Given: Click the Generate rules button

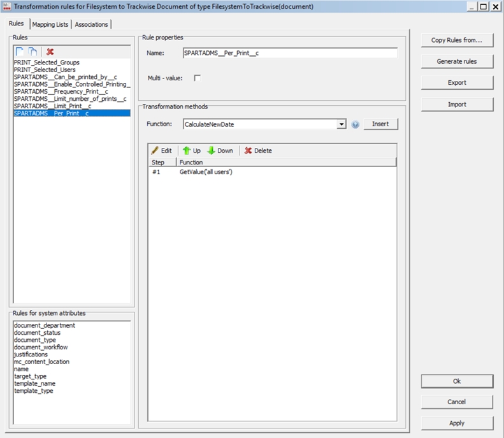Looking at the screenshot, I should [456, 61].
